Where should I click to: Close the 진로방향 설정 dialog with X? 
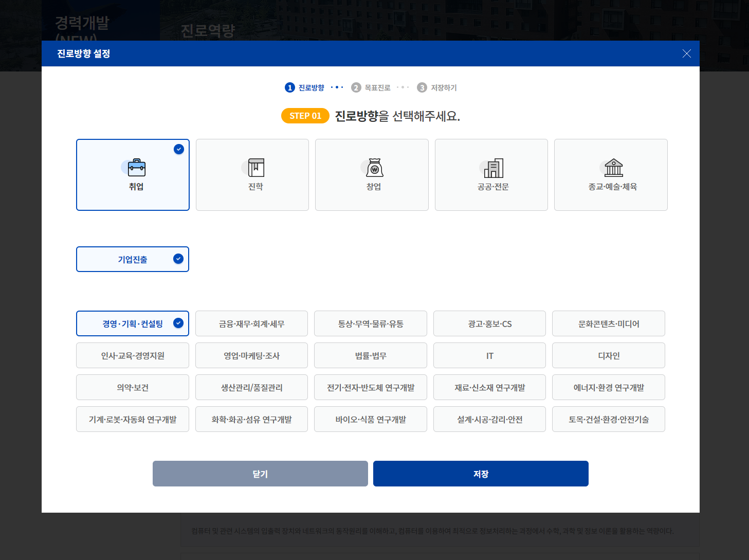687,53
